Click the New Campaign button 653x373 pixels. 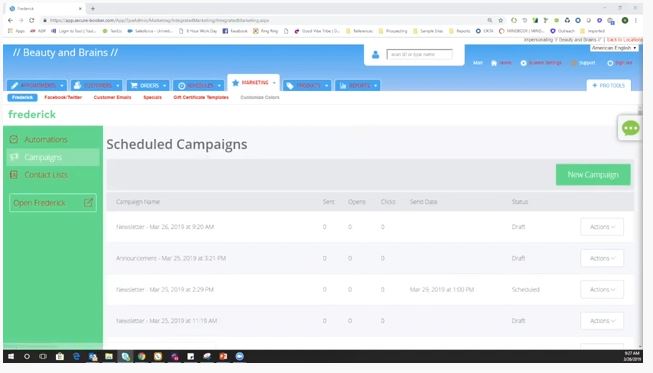pos(593,174)
